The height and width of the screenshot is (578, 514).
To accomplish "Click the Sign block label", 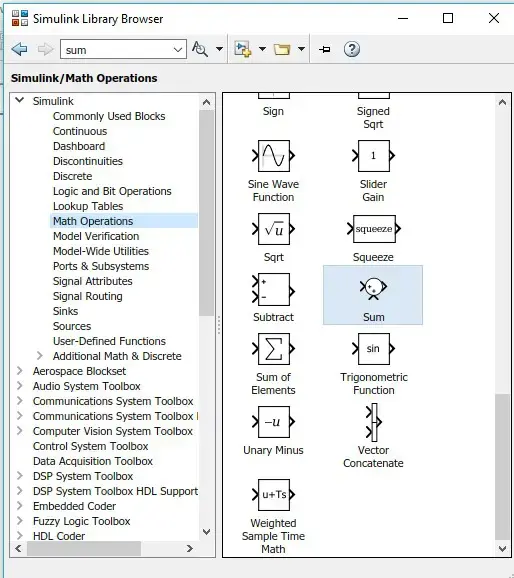I will coord(273,111).
